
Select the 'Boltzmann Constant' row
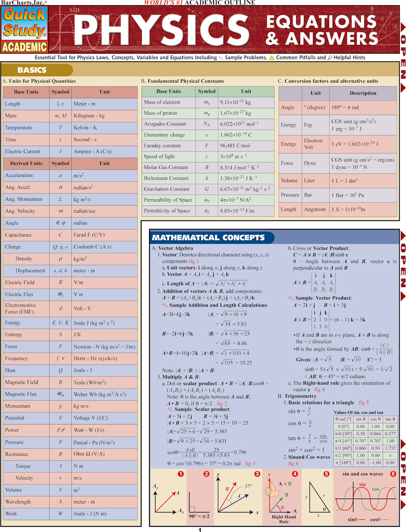tap(208, 179)
